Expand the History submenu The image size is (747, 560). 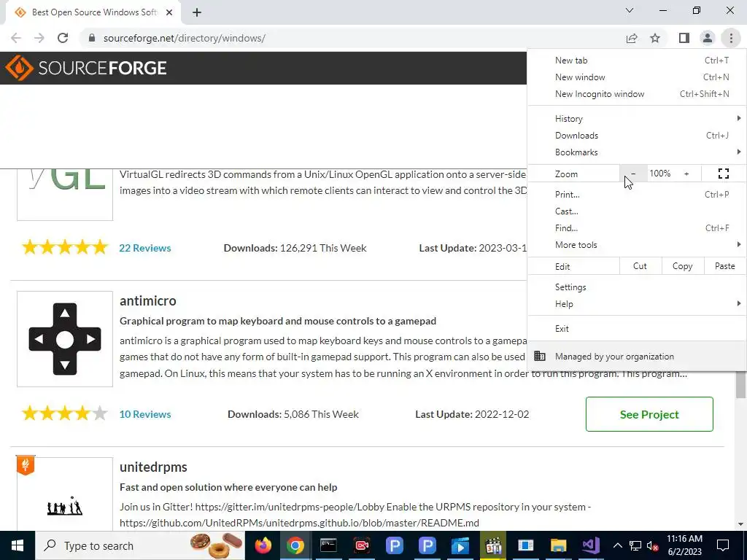[636, 119]
